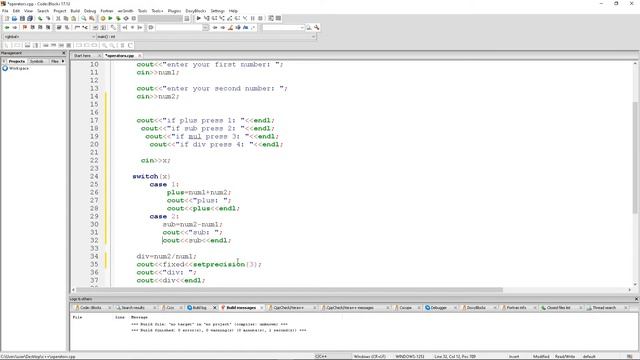Click the 'Read/Write' status bar entry
Screen dimensions: 640x360
565,356
